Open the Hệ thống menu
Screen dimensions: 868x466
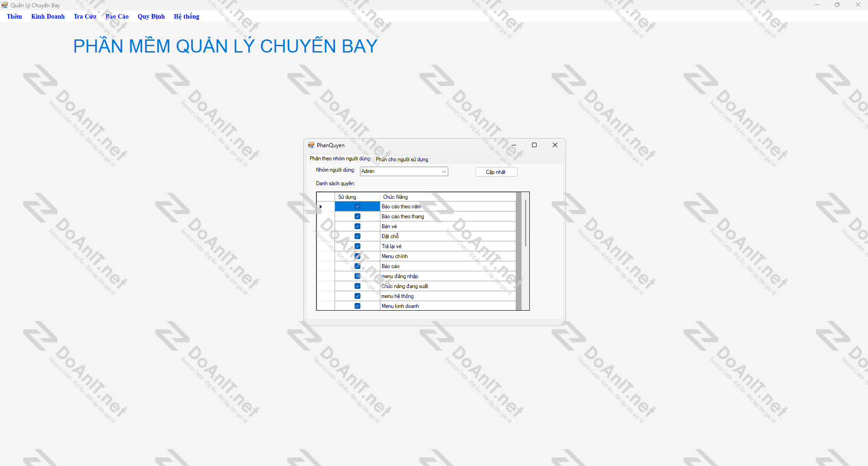tap(187, 16)
